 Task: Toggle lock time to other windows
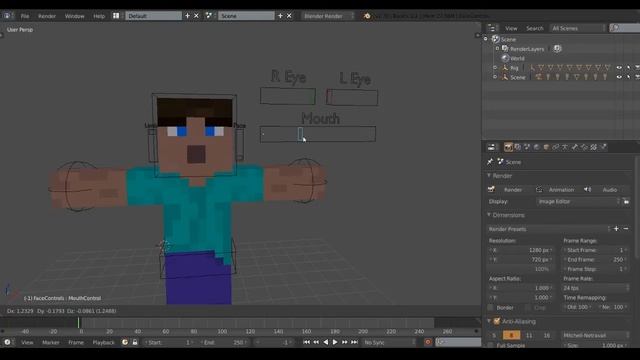click(135, 342)
